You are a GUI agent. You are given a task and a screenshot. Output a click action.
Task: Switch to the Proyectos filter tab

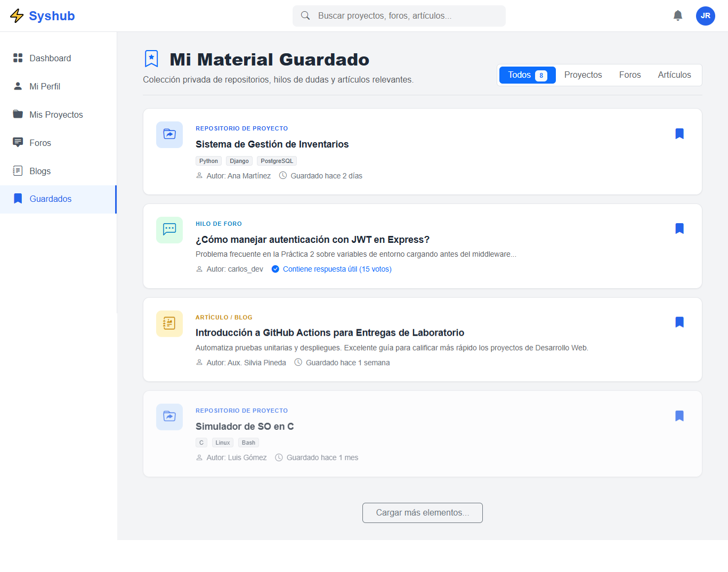[x=583, y=75]
